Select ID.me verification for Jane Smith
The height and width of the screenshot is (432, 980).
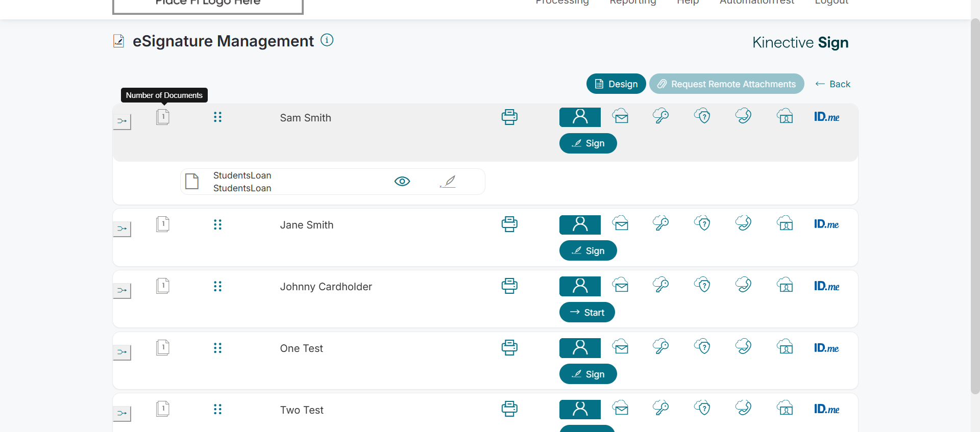coord(826,224)
